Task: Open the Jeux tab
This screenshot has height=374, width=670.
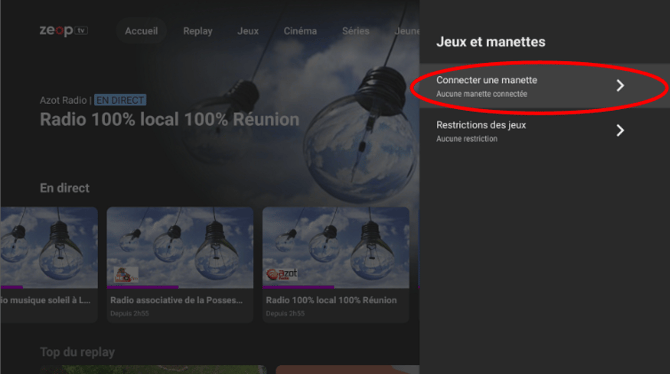Action: (248, 31)
